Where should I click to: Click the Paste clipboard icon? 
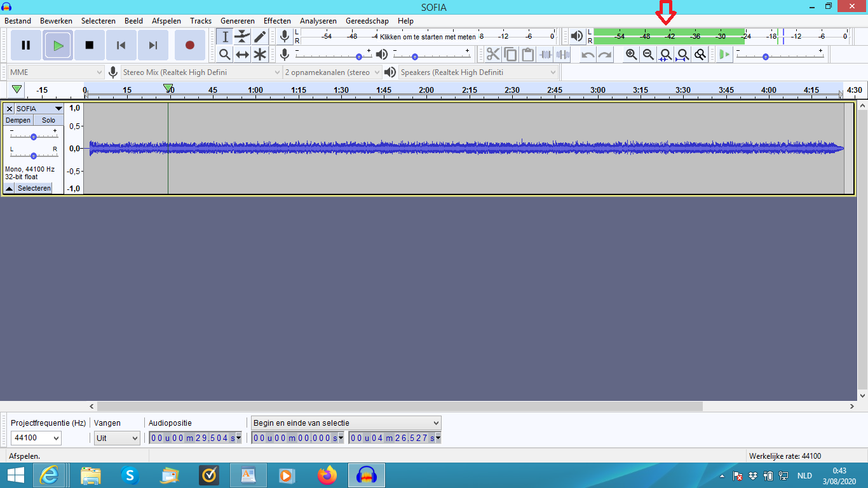(527, 55)
